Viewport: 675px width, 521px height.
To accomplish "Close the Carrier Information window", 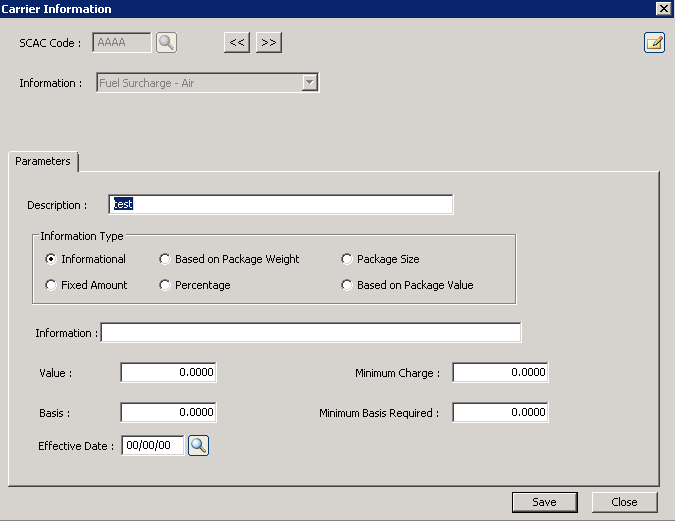I will pos(662,8).
